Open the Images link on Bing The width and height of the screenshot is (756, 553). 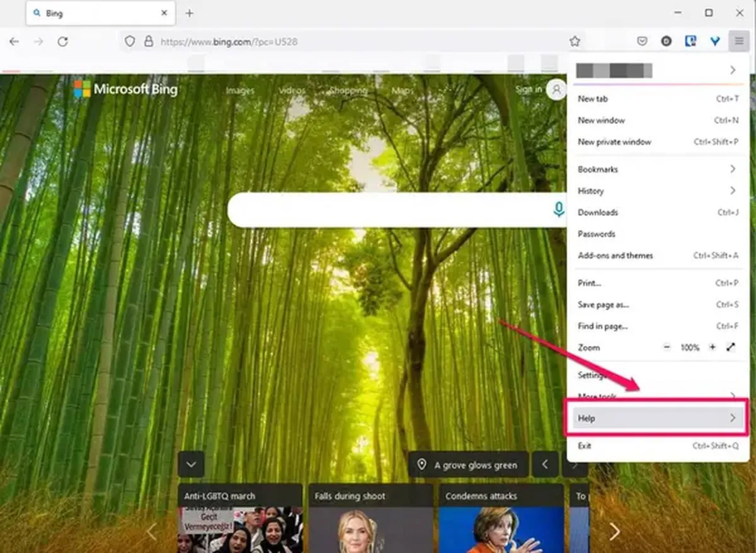coord(240,91)
